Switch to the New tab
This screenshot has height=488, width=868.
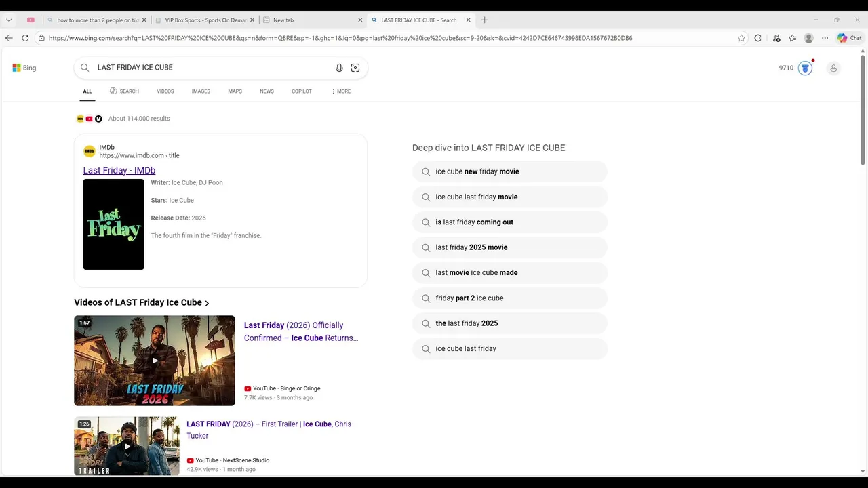313,20
